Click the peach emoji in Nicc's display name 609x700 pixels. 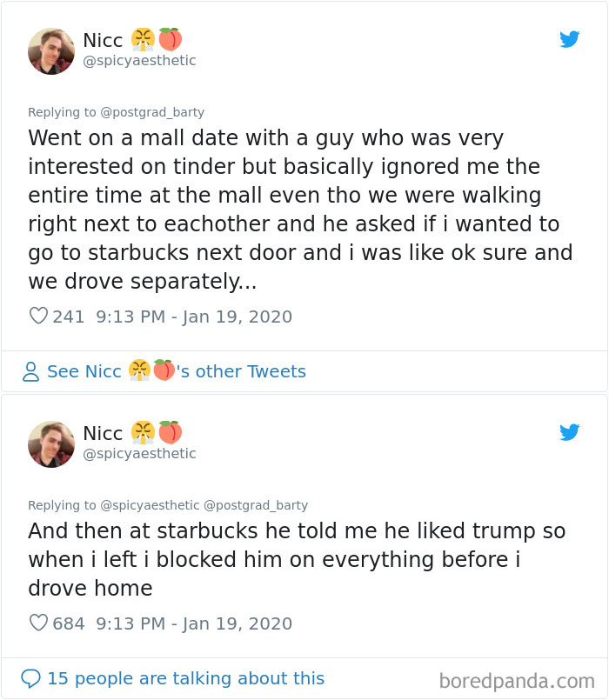[171, 39]
